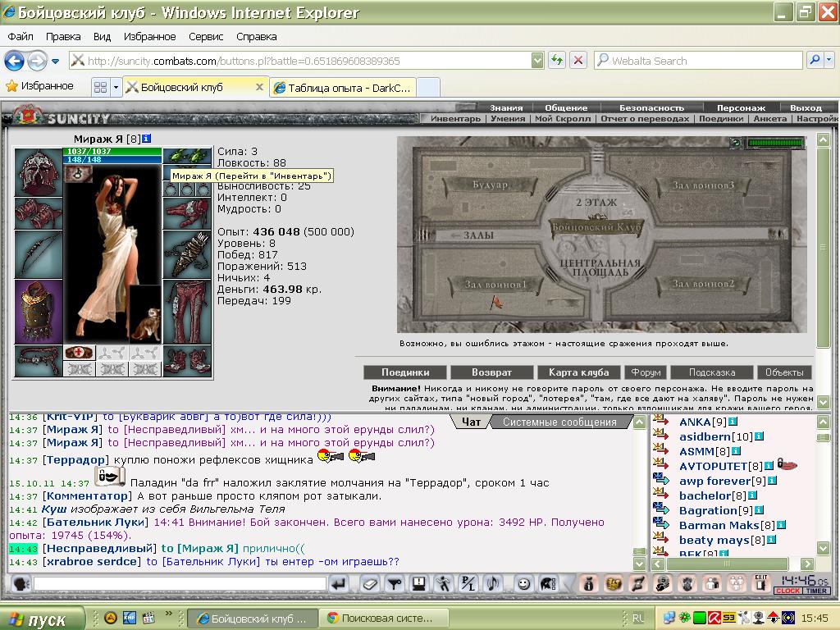Enter Будуар room on the map
The image size is (840, 630).
[x=489, y=185]
